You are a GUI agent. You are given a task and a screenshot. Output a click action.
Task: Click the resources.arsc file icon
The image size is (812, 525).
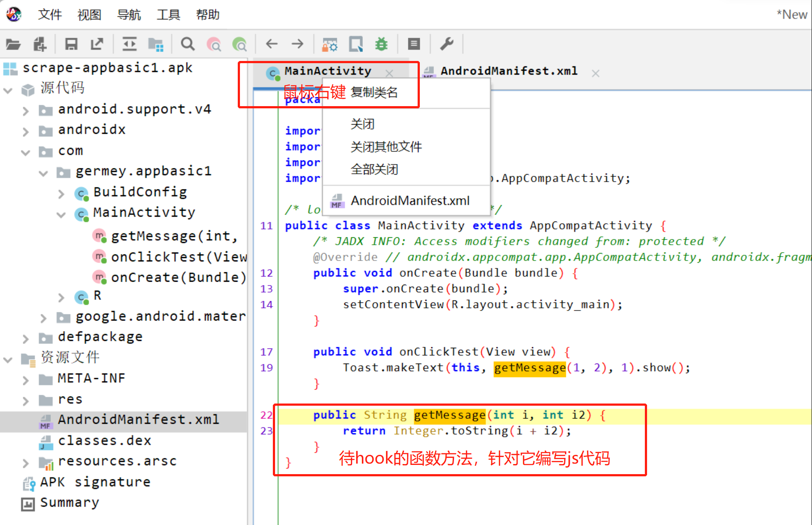[x=45, y=463]
